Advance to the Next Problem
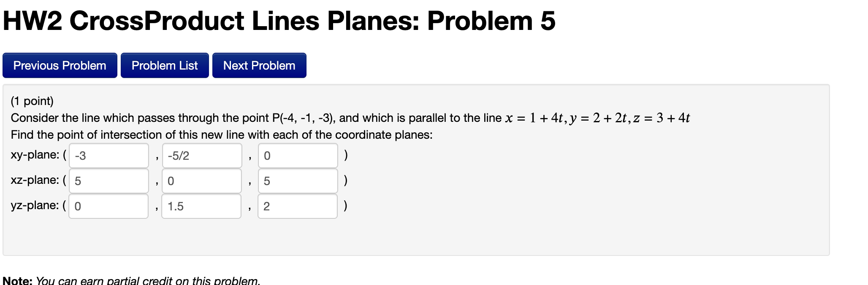 coord(259,65)
